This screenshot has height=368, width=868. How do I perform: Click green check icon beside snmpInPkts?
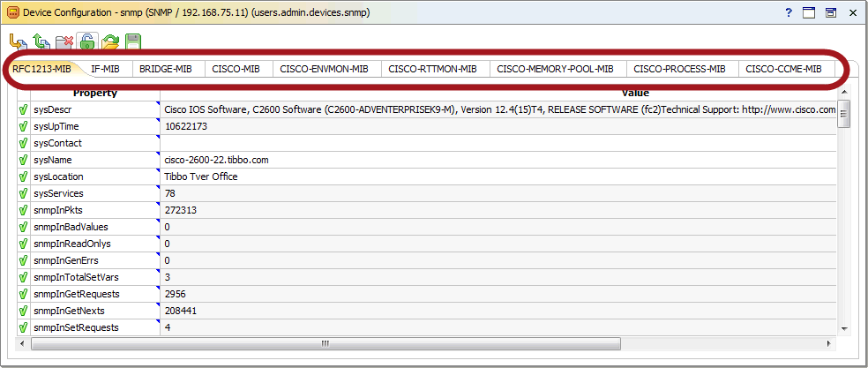pyautogui.click(x=23, y=210)
